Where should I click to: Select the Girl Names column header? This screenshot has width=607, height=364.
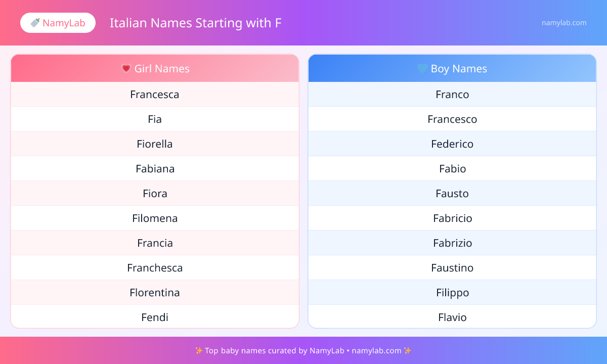click(155, 68)
